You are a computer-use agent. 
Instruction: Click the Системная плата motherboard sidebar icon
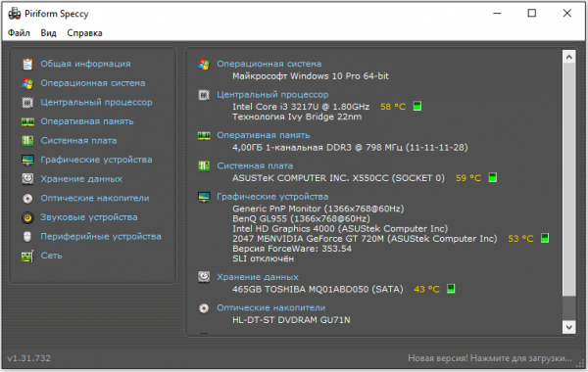pos(27,141)
